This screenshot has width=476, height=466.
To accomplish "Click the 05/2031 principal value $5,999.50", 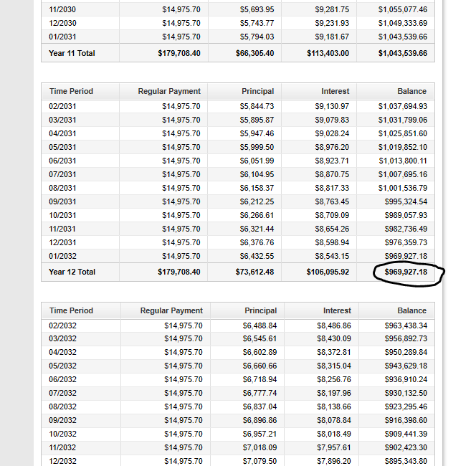I will [x=257, y=147].
